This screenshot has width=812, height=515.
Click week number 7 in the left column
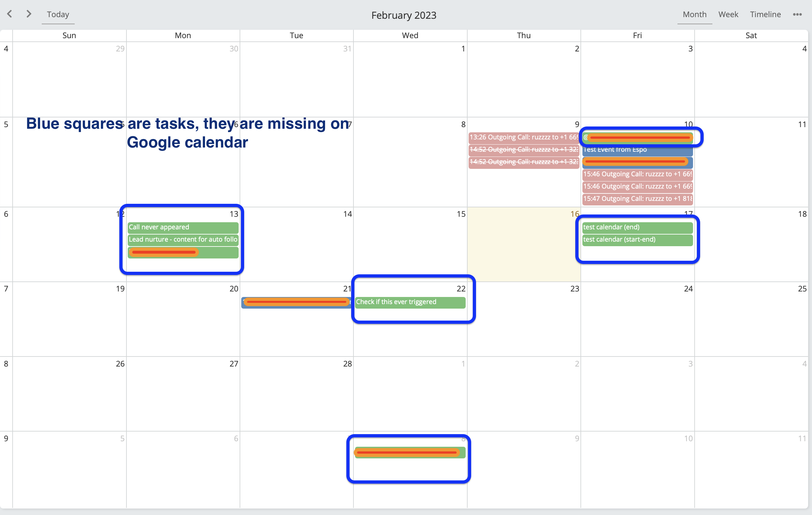tap(6, 289)
